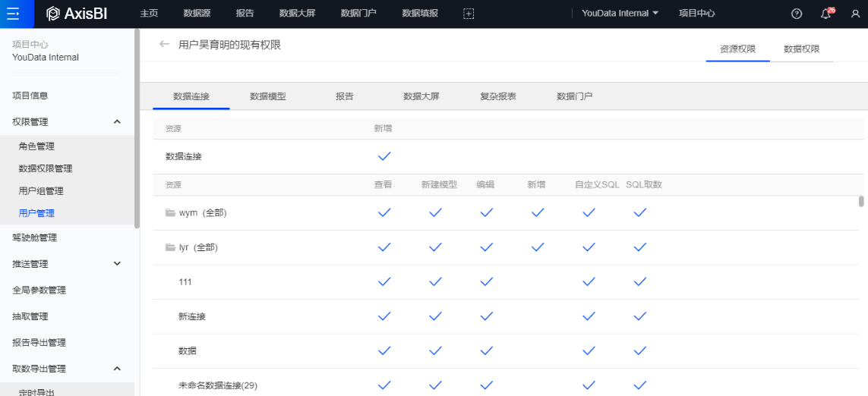The width and height of the screenshot is (868, 396).
Task: Open 角色管理 in the sidebar
Action: click(x=36, y=146)
